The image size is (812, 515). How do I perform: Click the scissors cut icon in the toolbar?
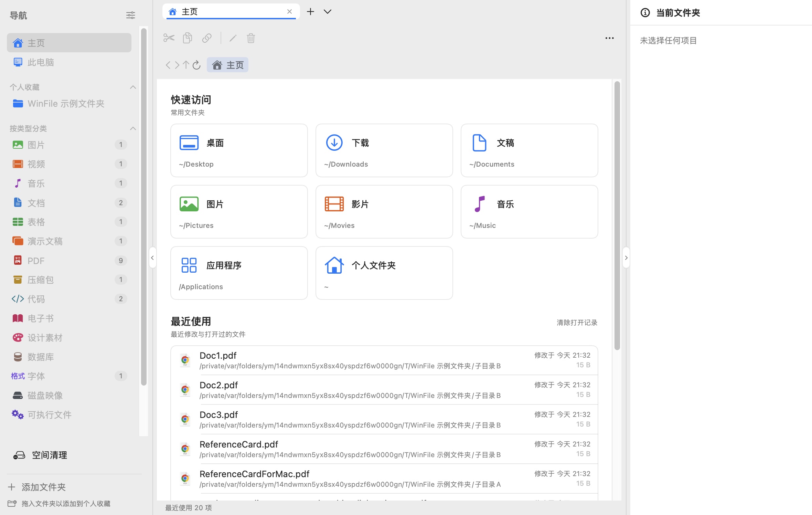(x=169, y=38)
